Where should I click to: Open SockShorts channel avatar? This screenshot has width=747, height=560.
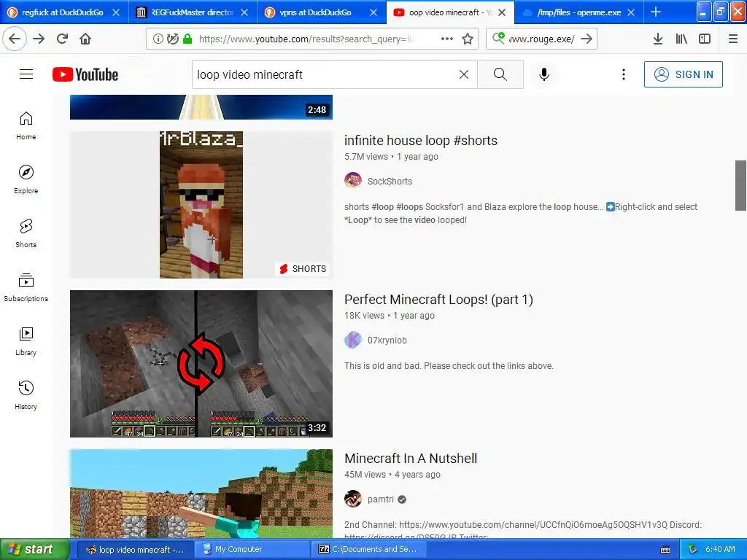point(353,181)
